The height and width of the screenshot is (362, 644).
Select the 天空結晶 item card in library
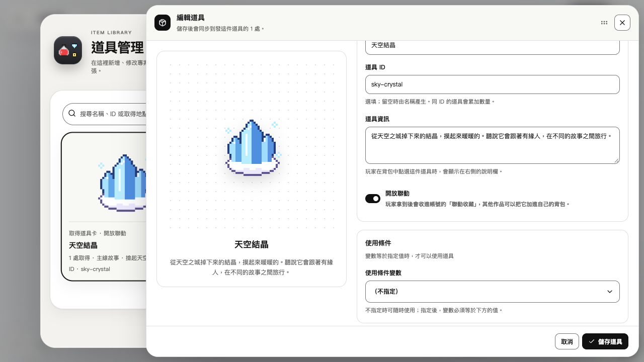[x=104, y=207]
